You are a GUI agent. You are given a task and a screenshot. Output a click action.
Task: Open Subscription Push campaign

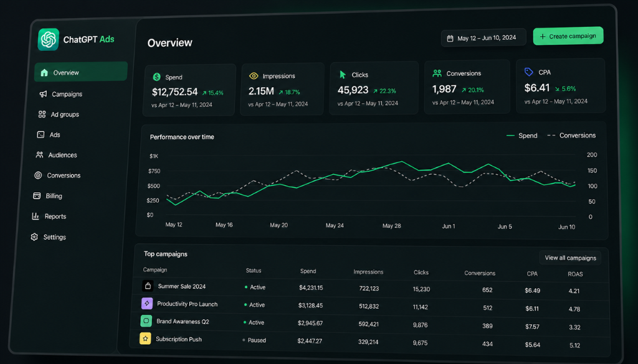coord(179,339)
